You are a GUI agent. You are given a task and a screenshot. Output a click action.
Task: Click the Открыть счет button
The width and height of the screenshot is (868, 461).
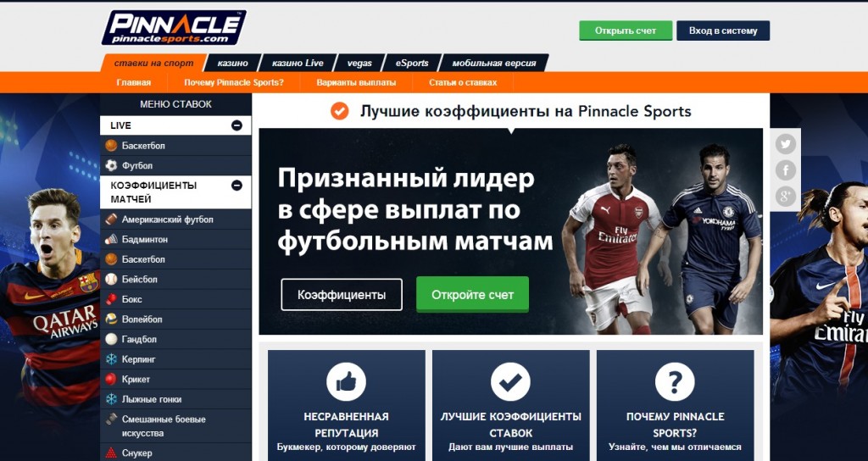[626, 31]
